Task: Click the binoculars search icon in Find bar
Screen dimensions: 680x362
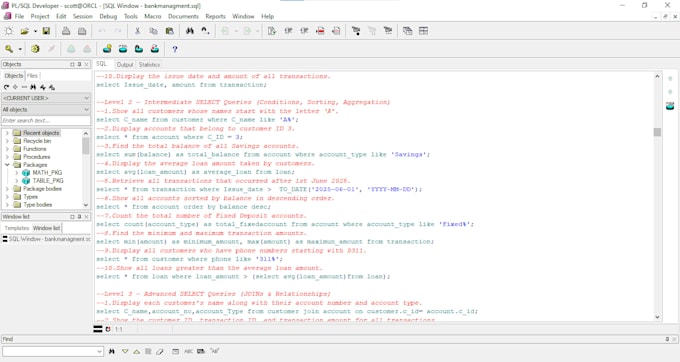Action: [x=112, y=351]
